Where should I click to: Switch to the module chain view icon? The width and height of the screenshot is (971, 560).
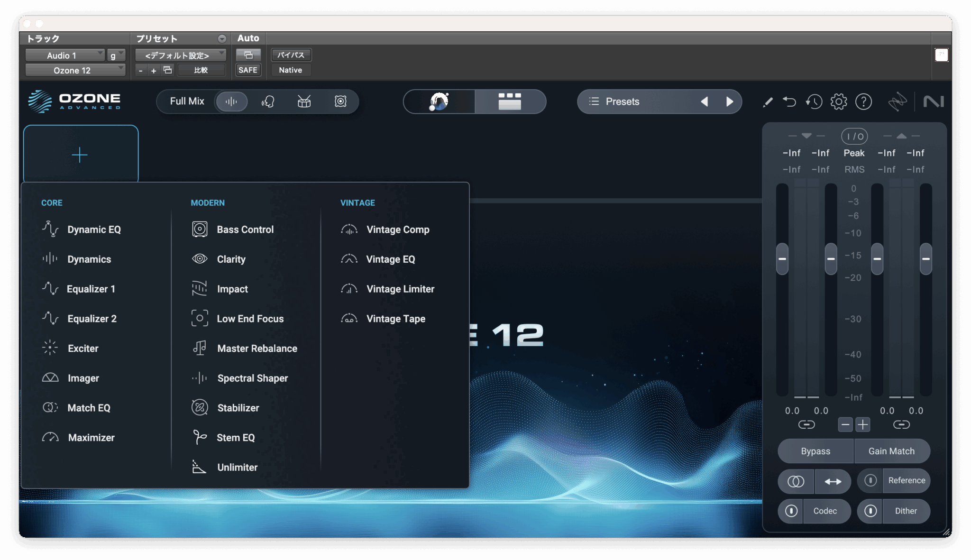[x=510, y=101]
